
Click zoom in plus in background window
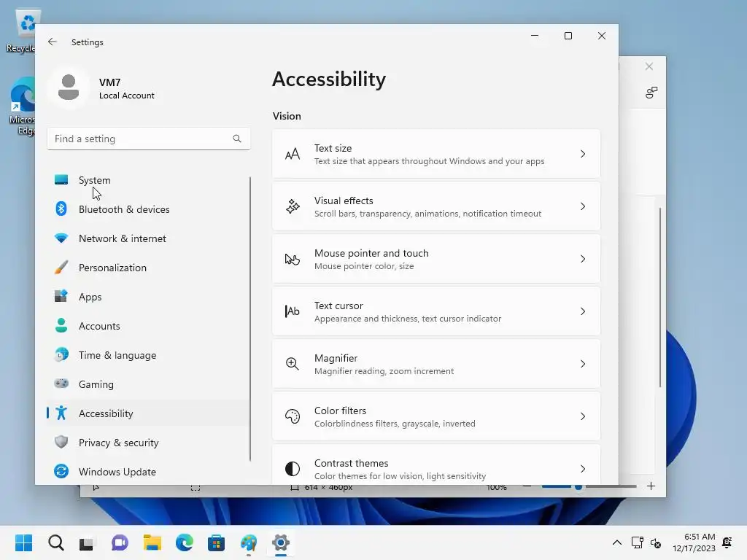(651, 486)
